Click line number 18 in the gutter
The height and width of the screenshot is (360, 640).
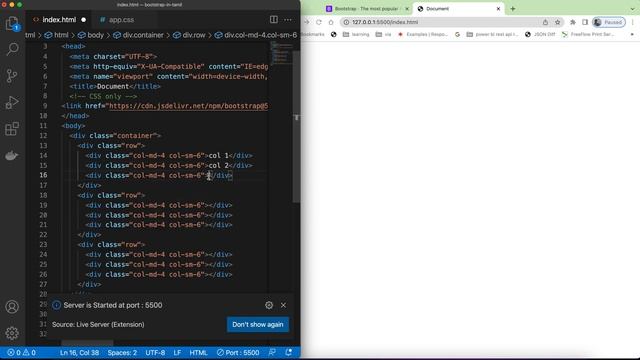pos(43,195)
